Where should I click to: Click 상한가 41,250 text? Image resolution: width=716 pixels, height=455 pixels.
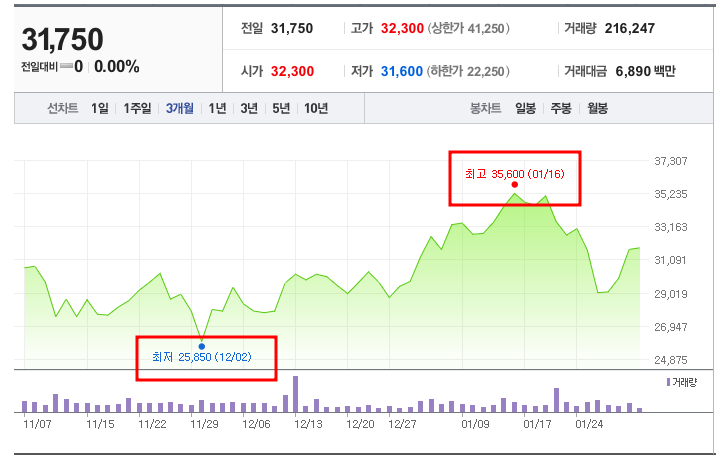[469, 28]
